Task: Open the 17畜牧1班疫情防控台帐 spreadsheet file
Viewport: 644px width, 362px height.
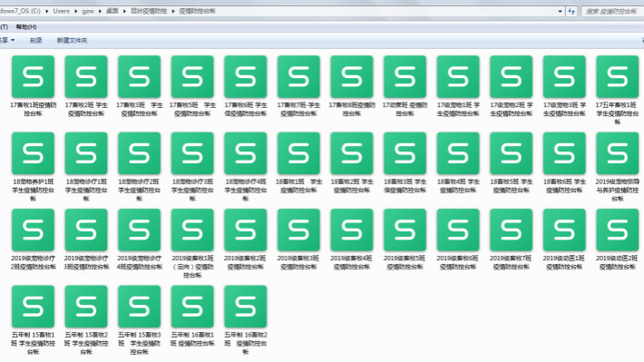Action: [x=33, y=77]
